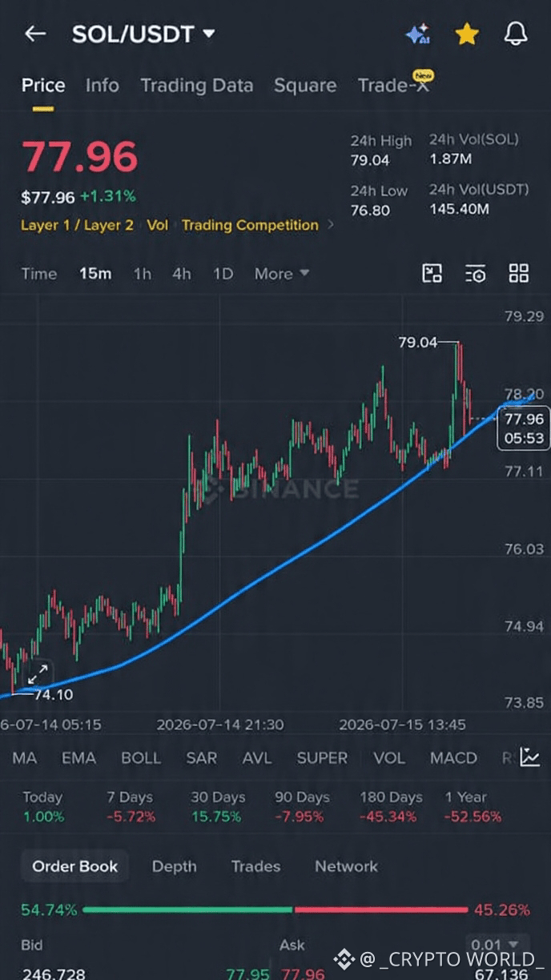Select the 1D interval
This screenshot has height=980, width=551.
point(223,274)
